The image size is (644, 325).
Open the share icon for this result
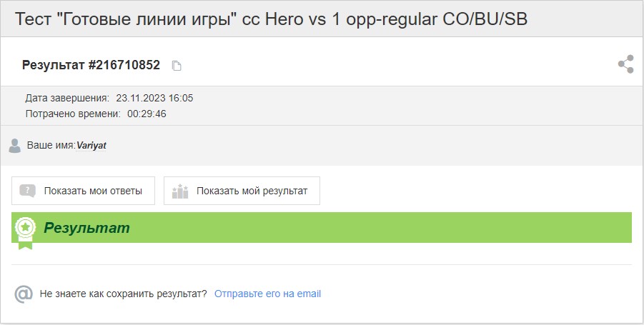(x=625, y=64)
